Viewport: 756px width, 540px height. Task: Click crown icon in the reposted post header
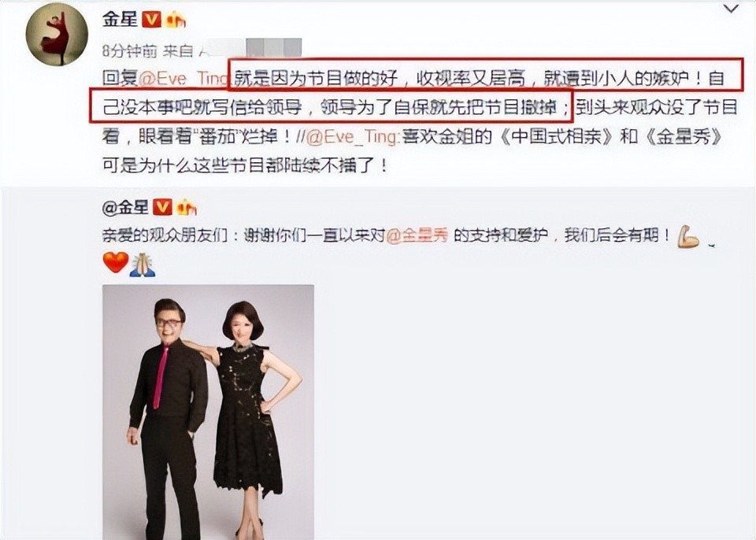[186, 208]
